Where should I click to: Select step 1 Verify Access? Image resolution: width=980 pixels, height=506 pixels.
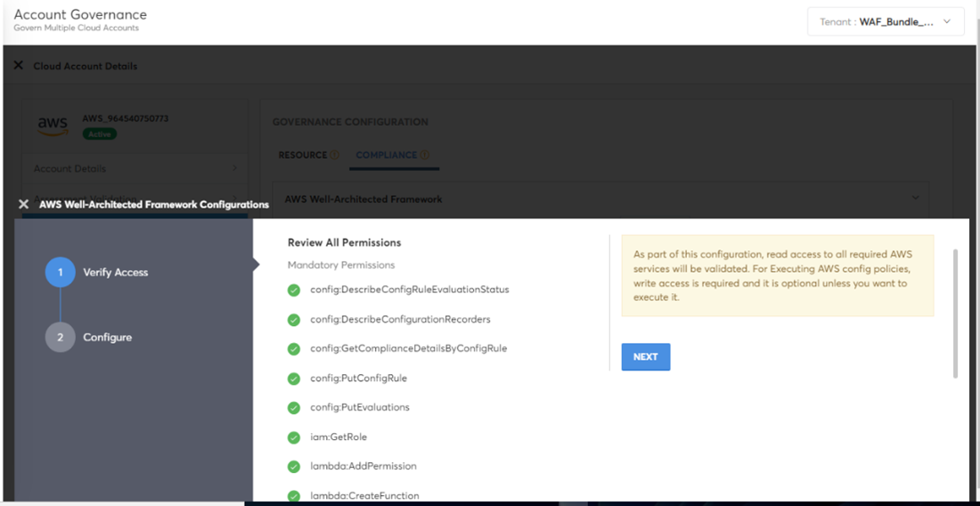coord(97,273)
